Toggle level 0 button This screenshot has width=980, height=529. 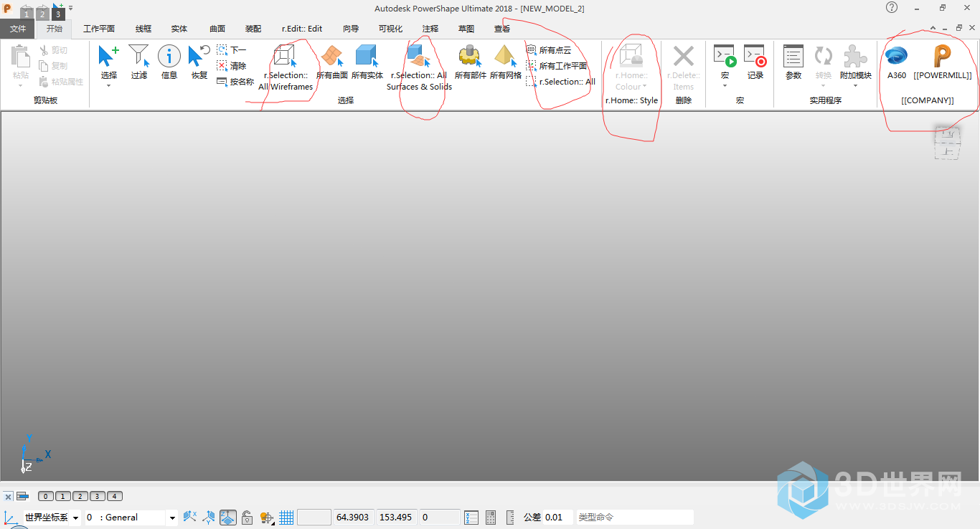(46, 496)
